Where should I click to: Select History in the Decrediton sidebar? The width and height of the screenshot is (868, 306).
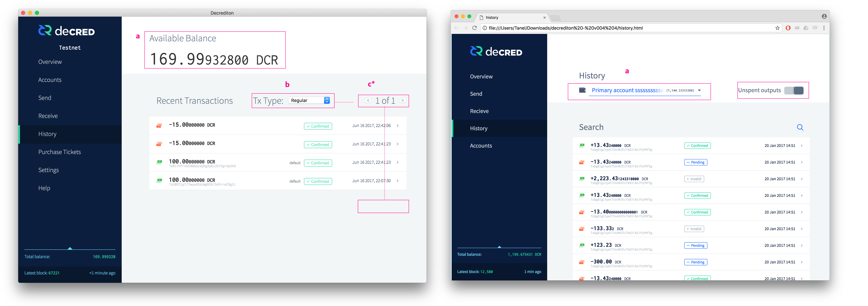pyautogui.click(x=47, y=134)
